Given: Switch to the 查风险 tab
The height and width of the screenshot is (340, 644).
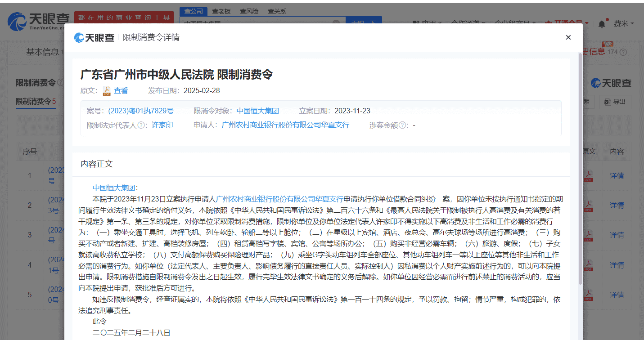Looking at the screenshot, I should pos(251,11).
